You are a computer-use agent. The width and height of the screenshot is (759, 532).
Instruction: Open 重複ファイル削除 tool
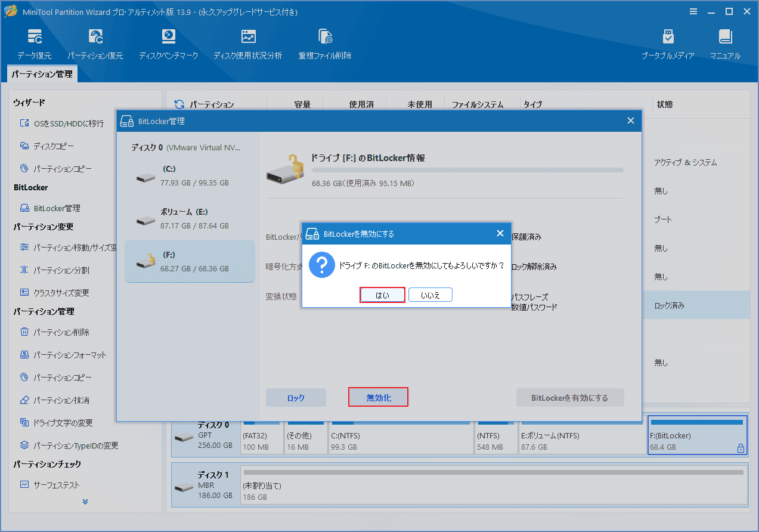325,44
